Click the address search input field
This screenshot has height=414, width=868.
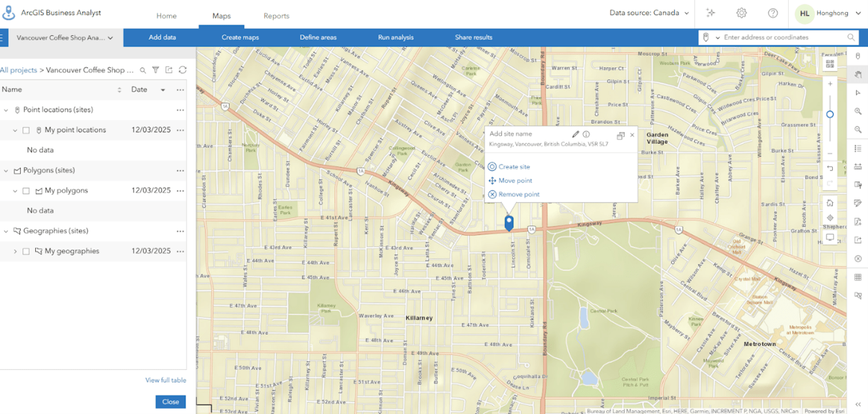point(780,37)
